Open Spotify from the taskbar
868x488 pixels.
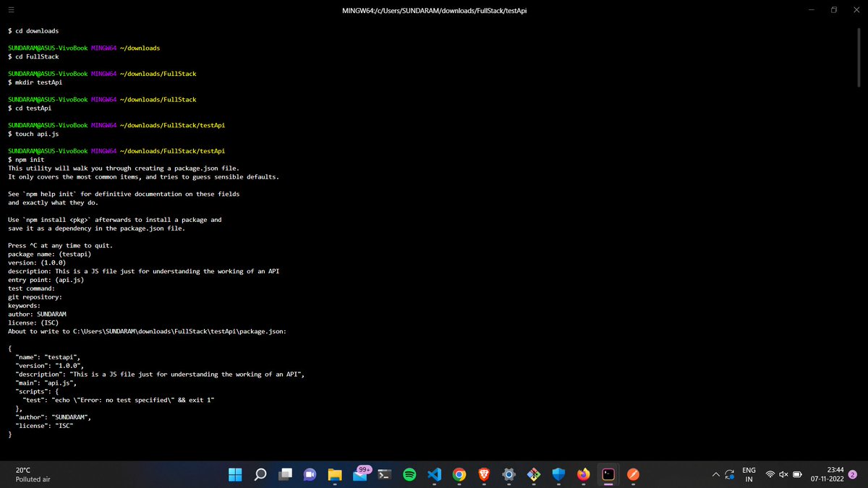point(409,474)
